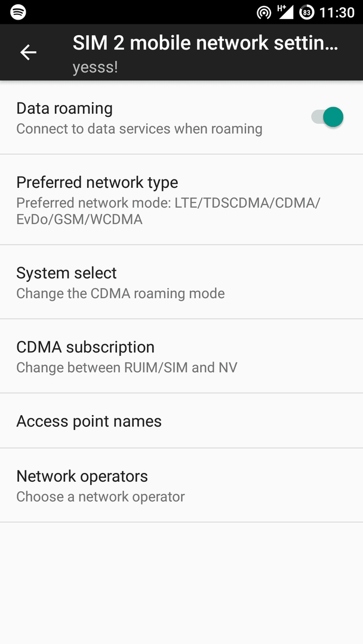Image resolution: width=363 pixels, height=644 pixels.
Task: Open Access point names
Action: (x=181, y=420)
